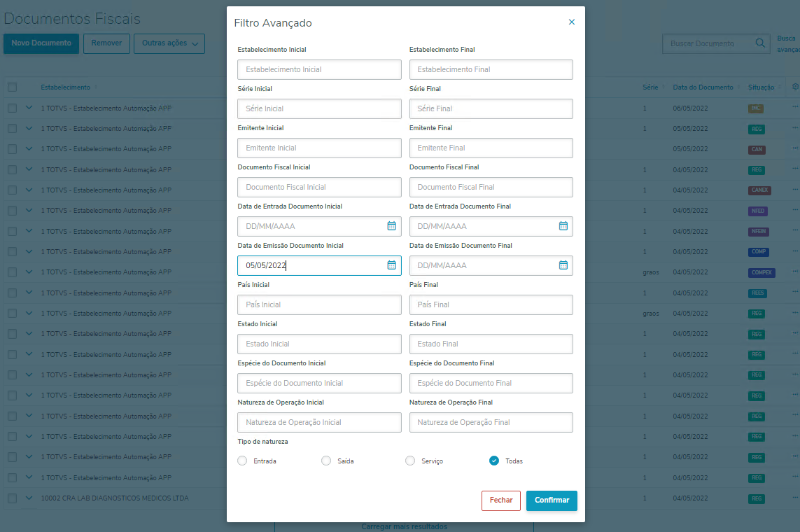Close the Filtro Avançado dialog with X
The height and width of the screenshot is (532, 800).
(572, 22)
